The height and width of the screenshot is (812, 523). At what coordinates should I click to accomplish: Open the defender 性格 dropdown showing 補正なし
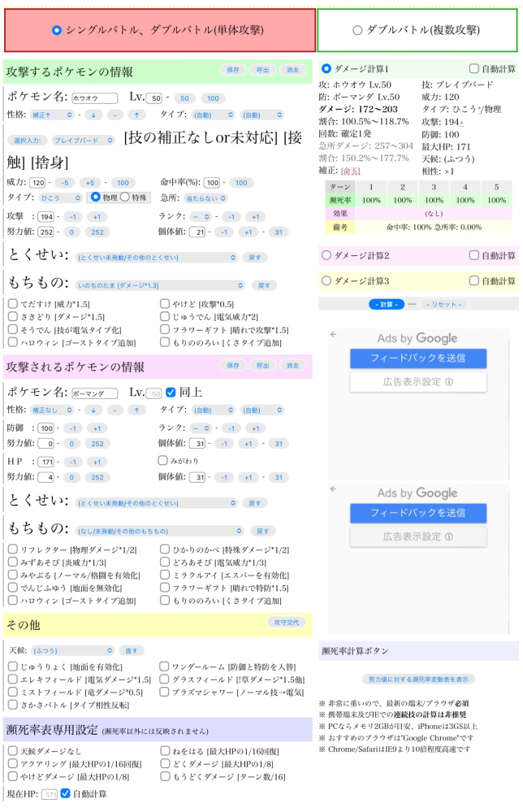[52, 410]
